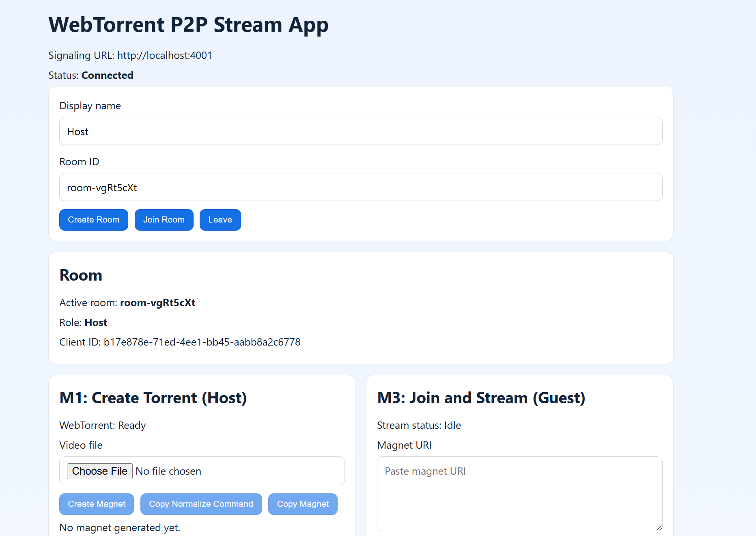
Task: Leave the current room
Action: tap(220, 220)
